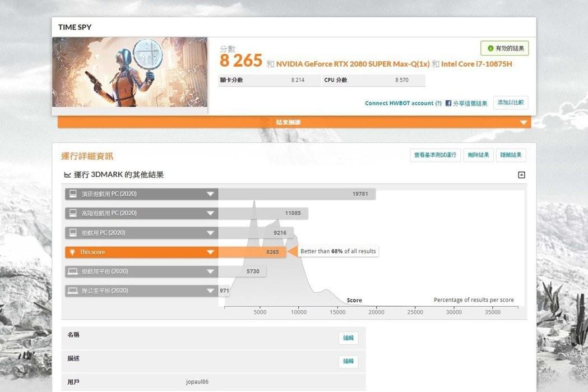Viewport: 588px width, 392px height.
Task: Click the laptop icon in the 5730 row
Action: coord(73,271)
